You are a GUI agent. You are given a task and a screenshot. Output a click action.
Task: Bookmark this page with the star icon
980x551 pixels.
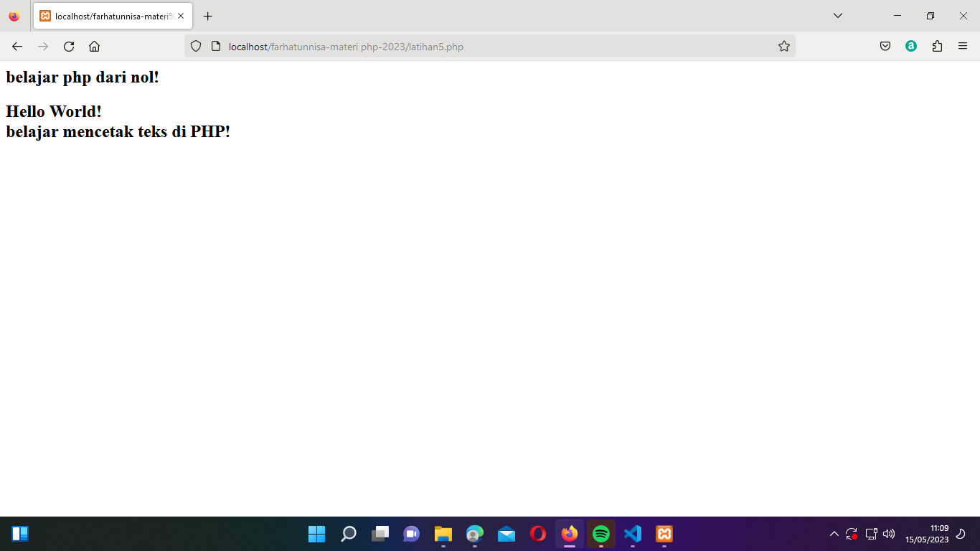(x=783, y=45)
